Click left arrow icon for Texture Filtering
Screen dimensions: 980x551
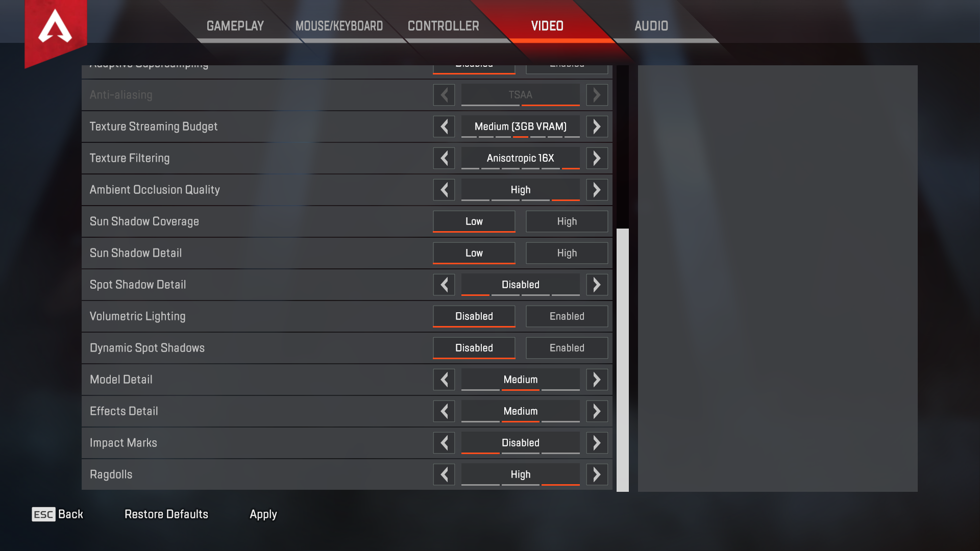(x=444, y=158)
